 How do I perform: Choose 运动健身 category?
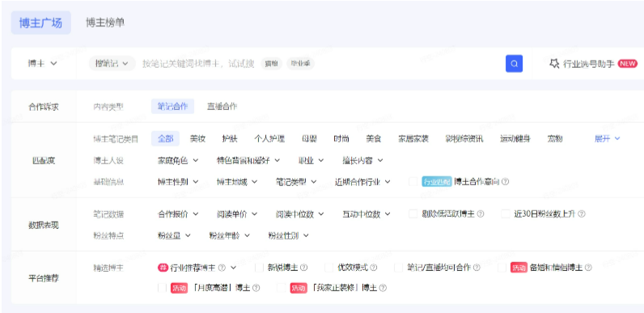[515, 139]
